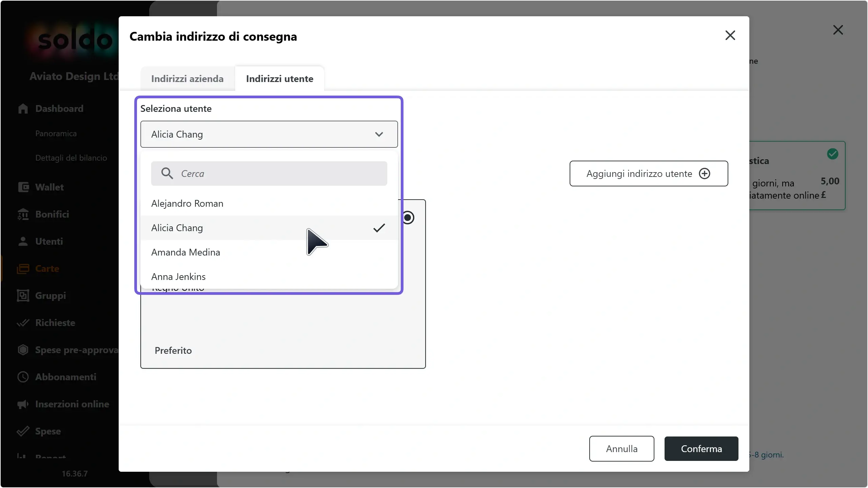Screen dimensions: 868x488
Task: Select the address card radio button
Action: coord(408,218)
